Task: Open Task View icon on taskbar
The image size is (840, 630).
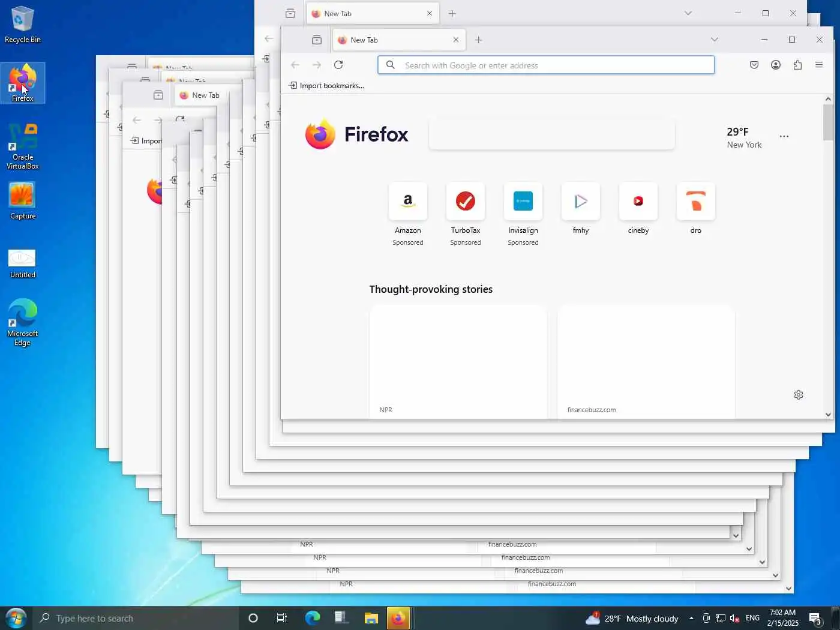Action: tap(282, 618)
